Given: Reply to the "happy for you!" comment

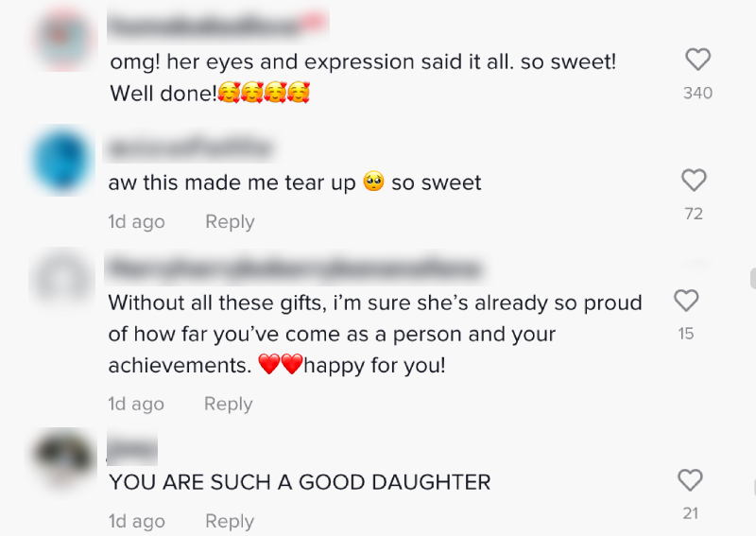Looking at the screenshot, I should (229, 405).
